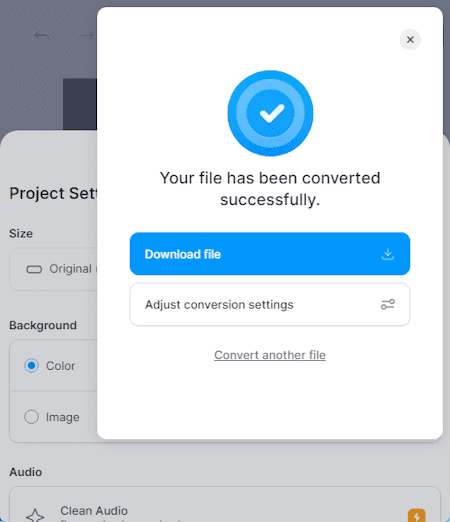Click the blue checkmark success icon
Viewport: 450px width, 522px height.
[x=270, y=113]
